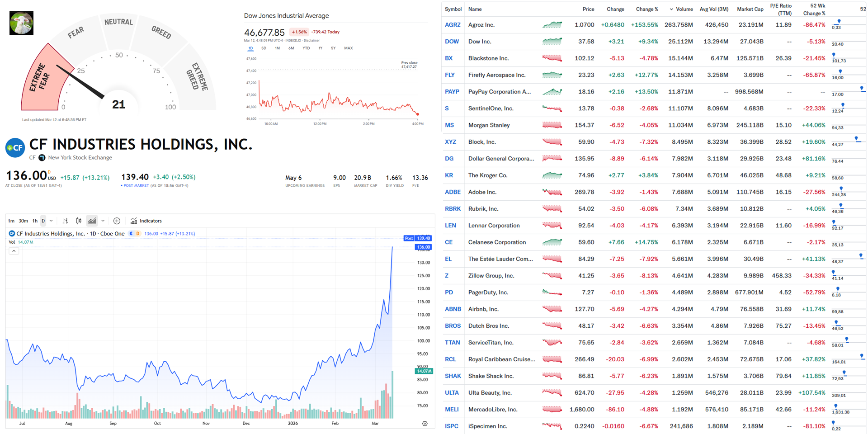Screen dimensions: 868x434
Task: Open the Indicators panel
Action: (x=146, y=221)
